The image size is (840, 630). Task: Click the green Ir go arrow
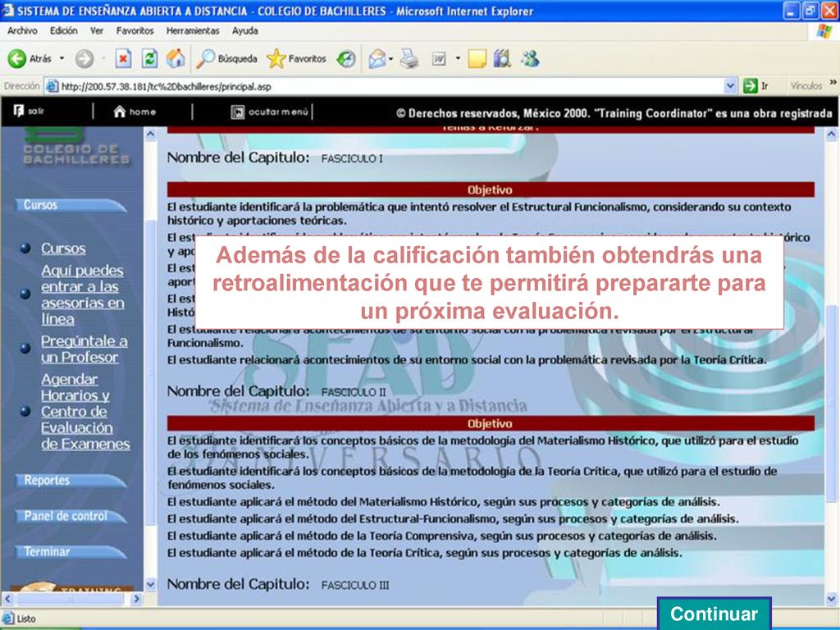(x=750, y=85)
